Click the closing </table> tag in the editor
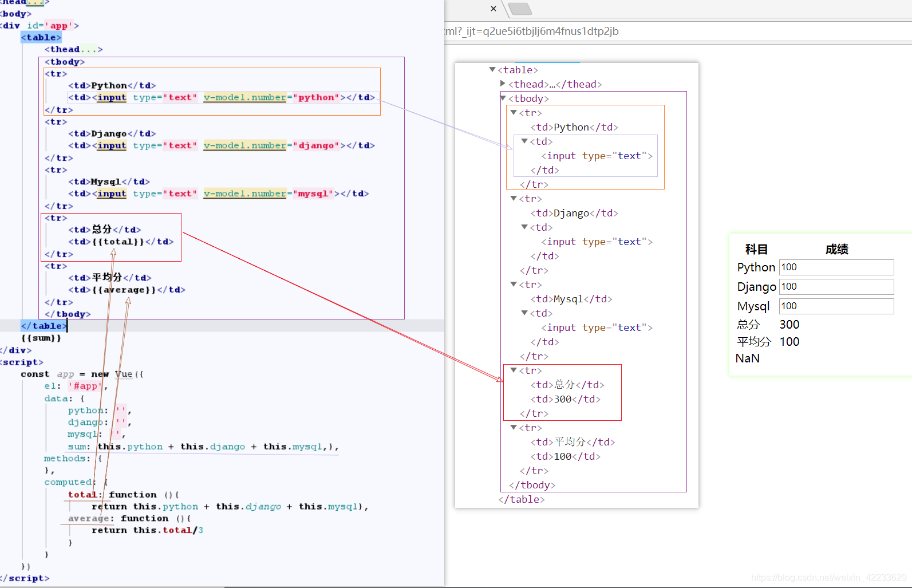Viewport: 912px width, 588px height. click(44, 326)
